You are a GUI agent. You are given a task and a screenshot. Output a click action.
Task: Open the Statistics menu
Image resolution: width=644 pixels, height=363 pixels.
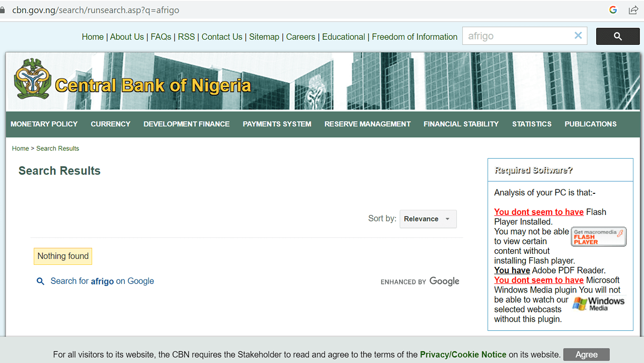point(531,124)
